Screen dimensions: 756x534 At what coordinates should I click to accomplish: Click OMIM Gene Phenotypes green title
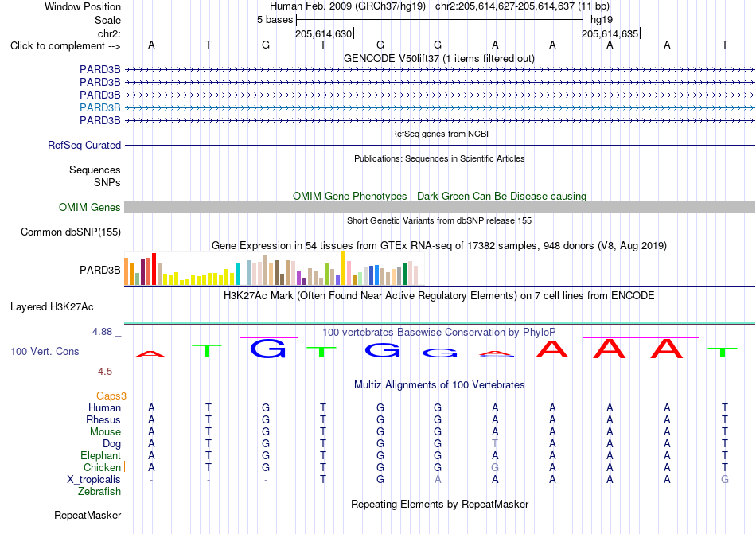pyautogui.click(x=439, y=196)
